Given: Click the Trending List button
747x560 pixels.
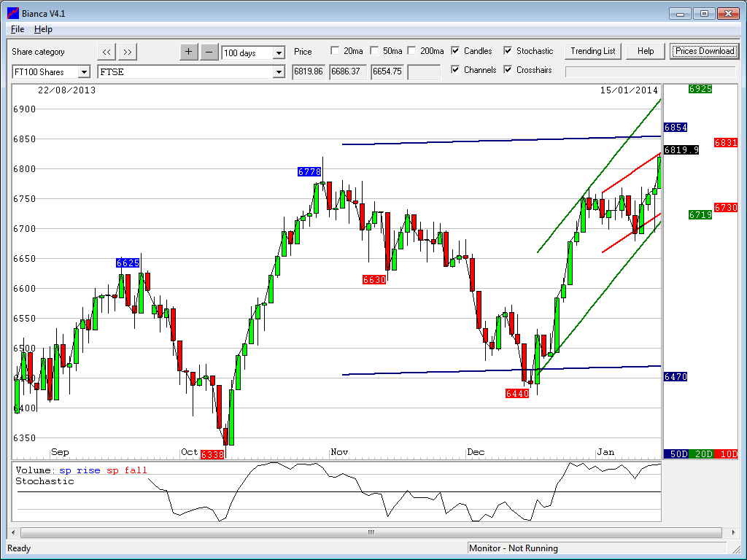Looking at the screenshot, I should 592,51.
